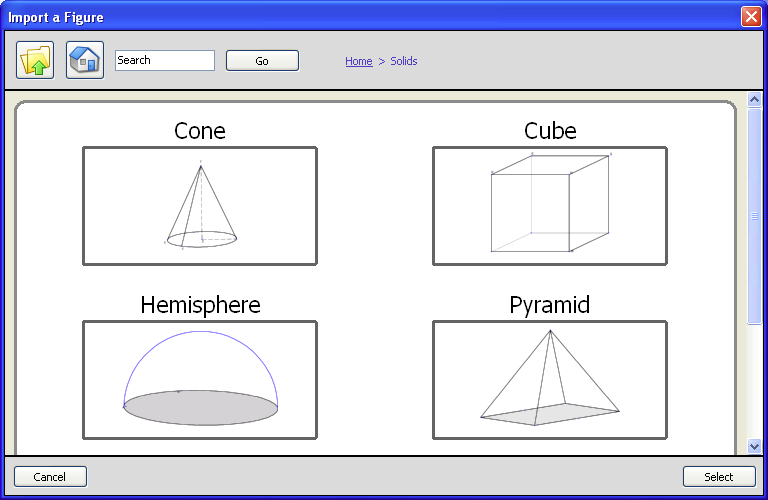The width and height of the screenshot is (768, 500).
Task: Click the vertical scrollbar thumb
Action: 754,216
